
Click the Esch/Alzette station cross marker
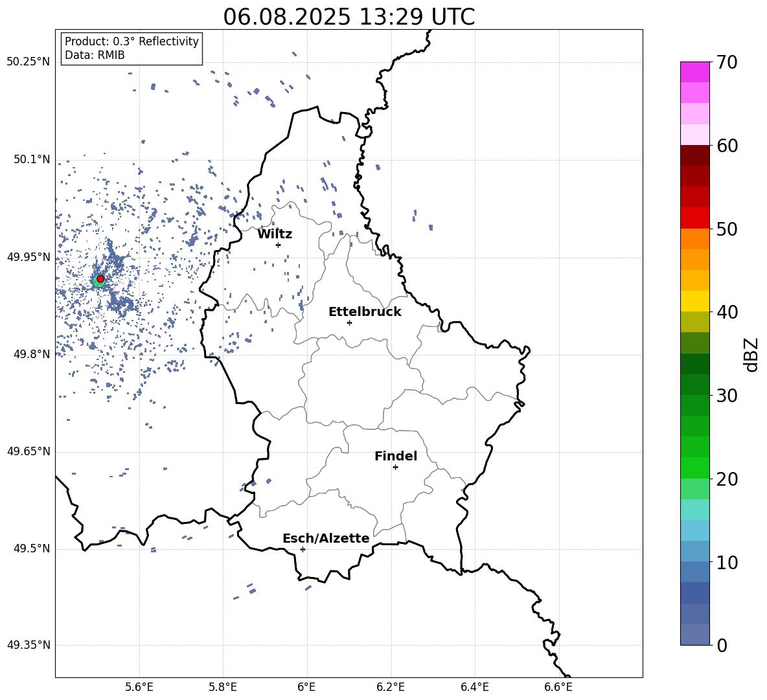click(303, 549)
